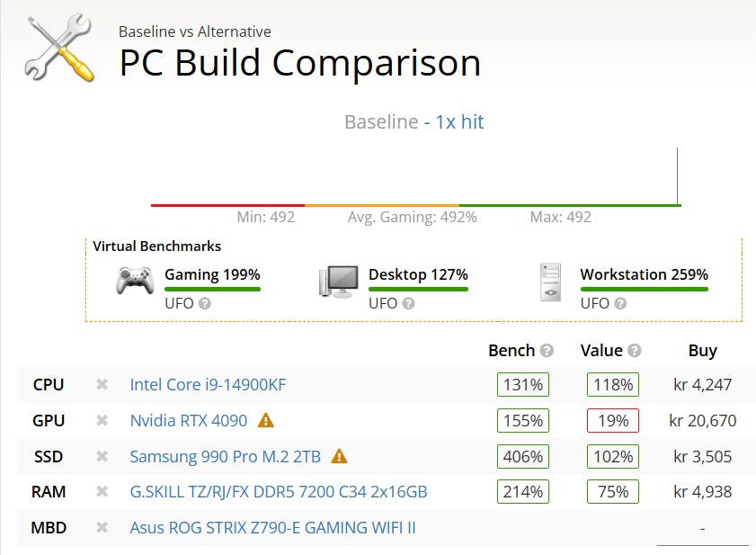The width and height of the screenshot is (756, 555).
Task: Open Asus ROG STRIX Z790-E motherboard link
Action: point(273,527)
